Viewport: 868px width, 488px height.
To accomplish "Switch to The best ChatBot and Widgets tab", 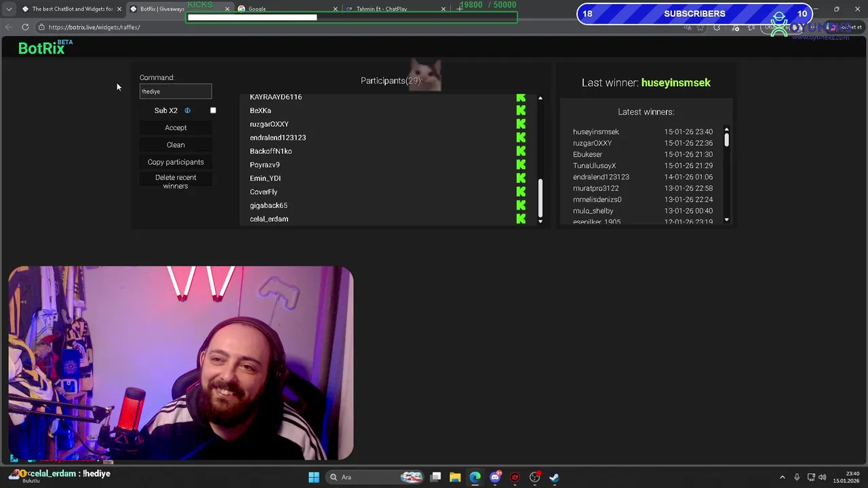I will coord(72,9).
